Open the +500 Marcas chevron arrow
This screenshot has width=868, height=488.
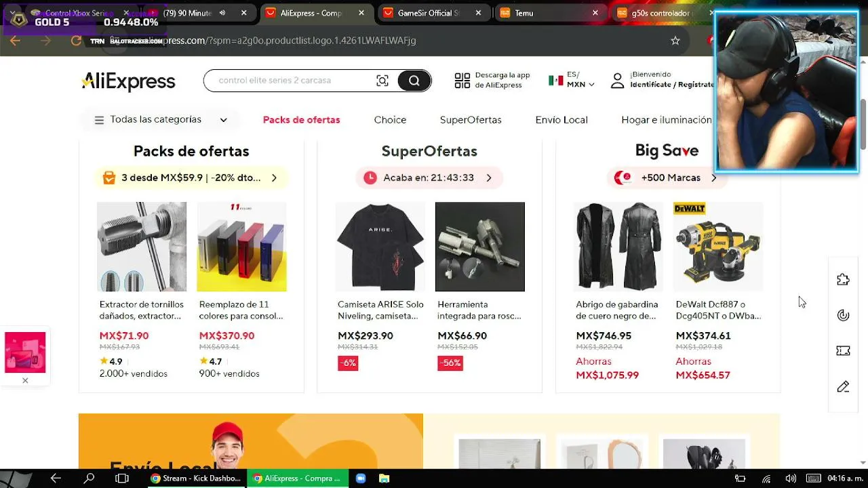(x=713, y=178)
